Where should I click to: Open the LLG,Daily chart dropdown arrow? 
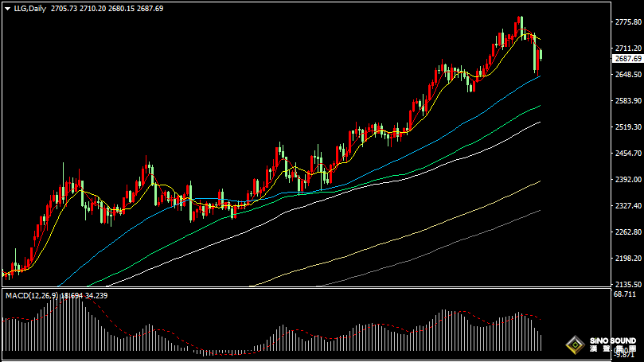7,7
